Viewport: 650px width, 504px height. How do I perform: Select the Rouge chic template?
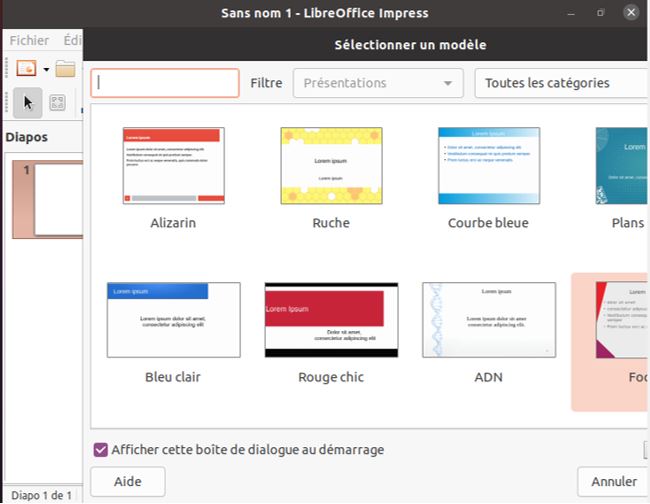point(331,319)
